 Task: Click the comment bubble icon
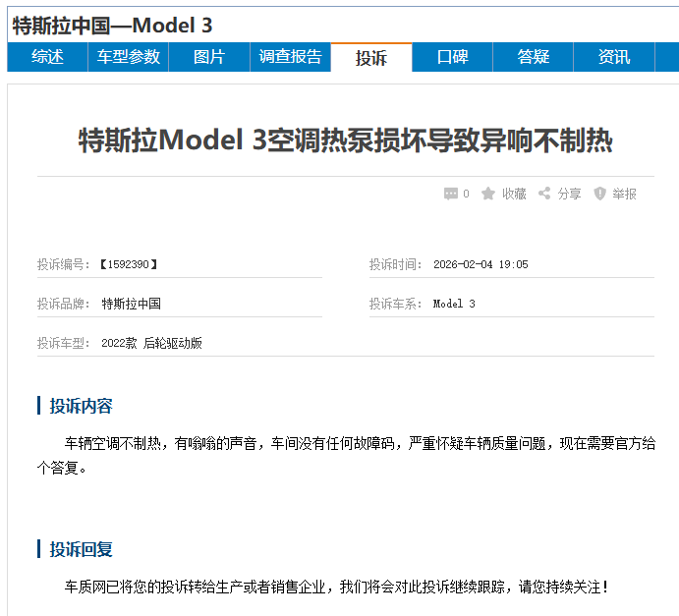(450, 194)
